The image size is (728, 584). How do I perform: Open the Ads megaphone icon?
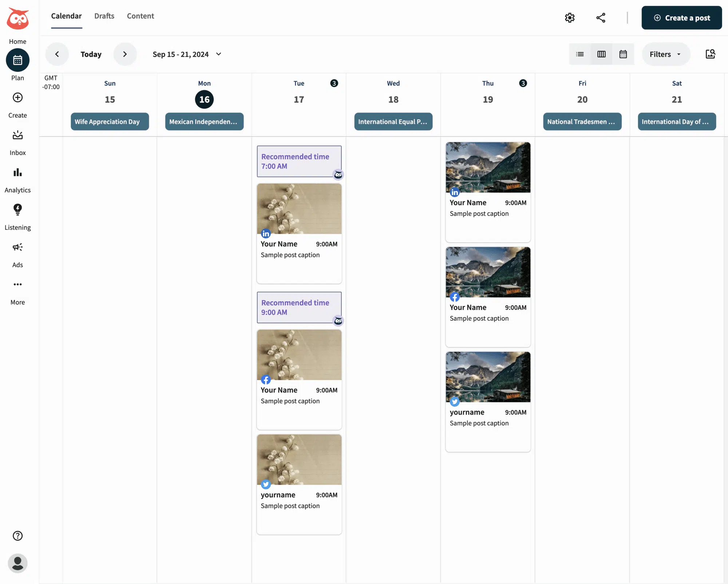(17, 247)
